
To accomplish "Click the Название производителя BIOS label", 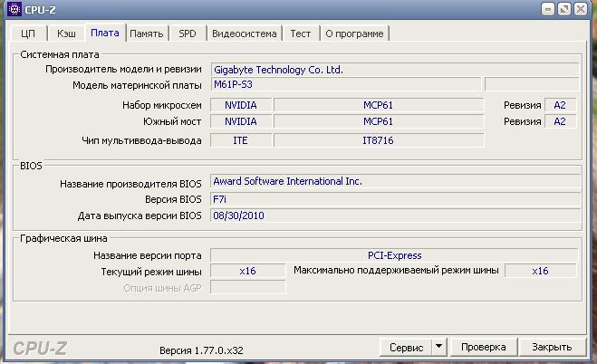I will point(130,184).
